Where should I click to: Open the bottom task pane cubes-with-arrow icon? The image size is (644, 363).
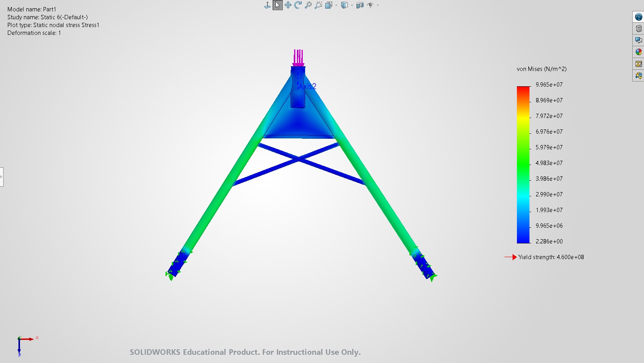[639, 76]
